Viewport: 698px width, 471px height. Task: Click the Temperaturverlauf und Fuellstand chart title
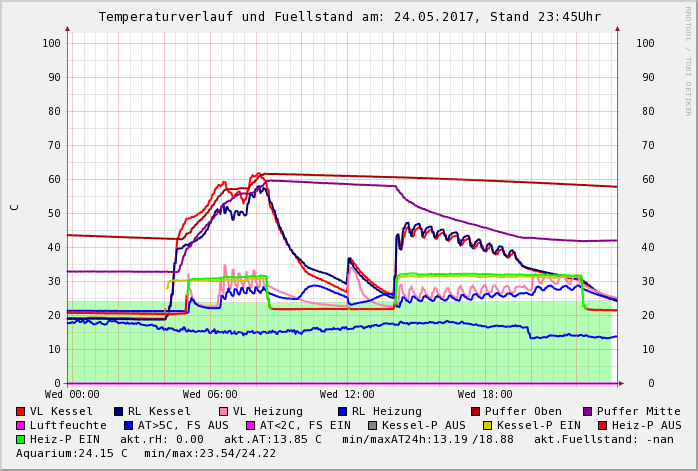(349, 17)
